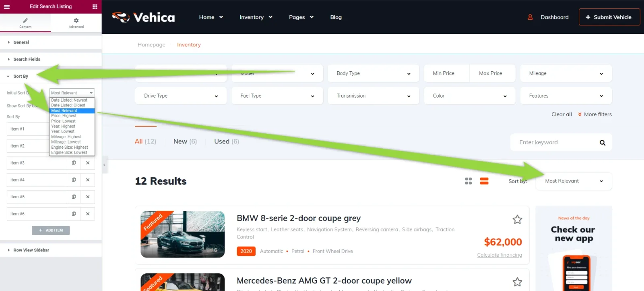644x291 pixels.
Task: Expand the General section
Action: (x=51, y=42)
